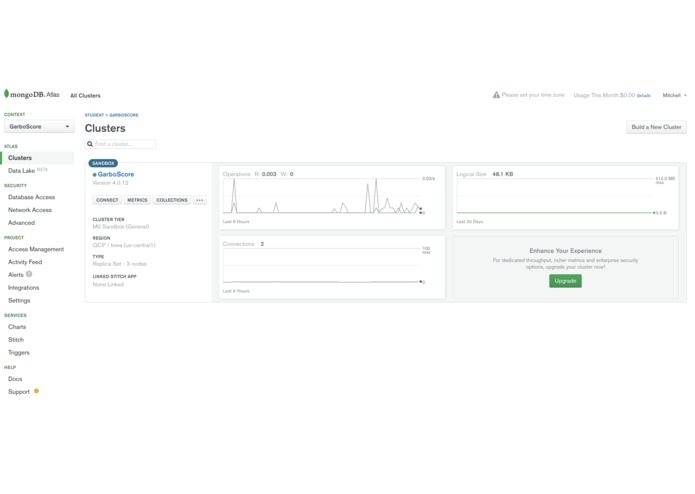Click the None Linked stitch app value
Viewport: 695px width, 494px height.
[x=108, y=284]
